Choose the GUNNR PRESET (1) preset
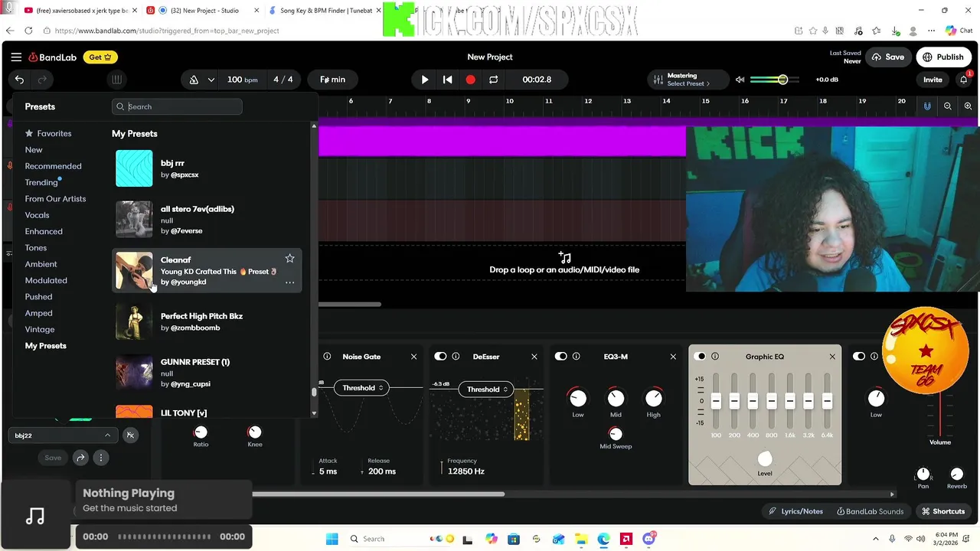The image size is (980, 551). pyautogui.click(x=207, y=372)
